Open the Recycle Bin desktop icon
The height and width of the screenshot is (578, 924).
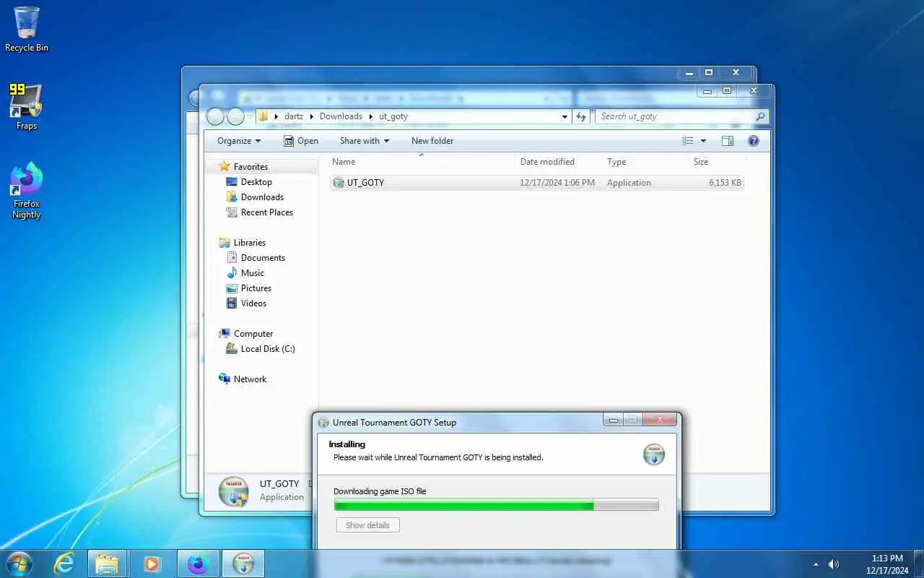(27, 29)
